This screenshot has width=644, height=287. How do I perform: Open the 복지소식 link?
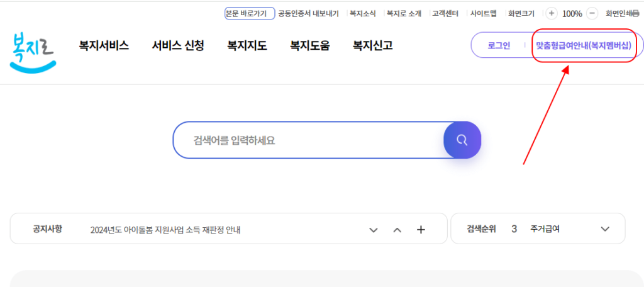(x=363, y=14)
